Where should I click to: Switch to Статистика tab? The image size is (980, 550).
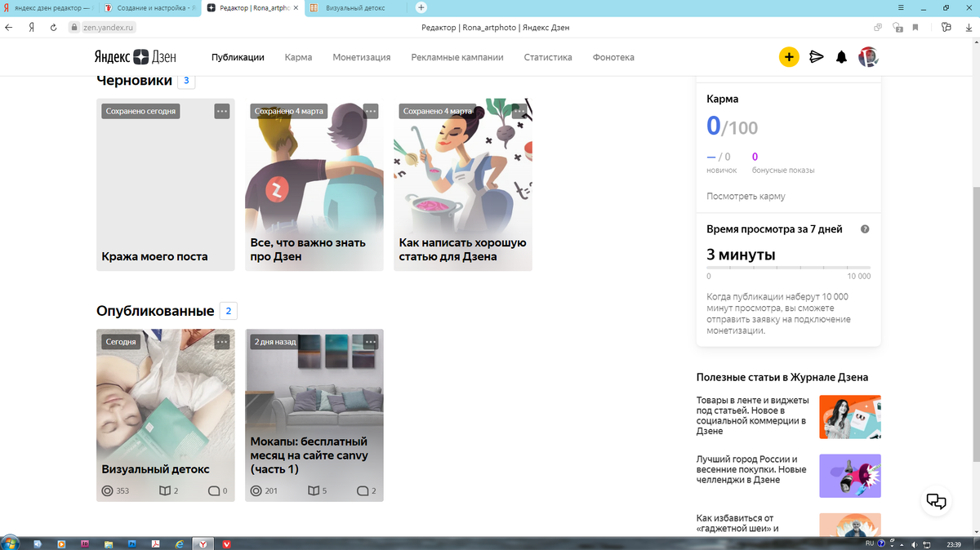click(548, 57)
